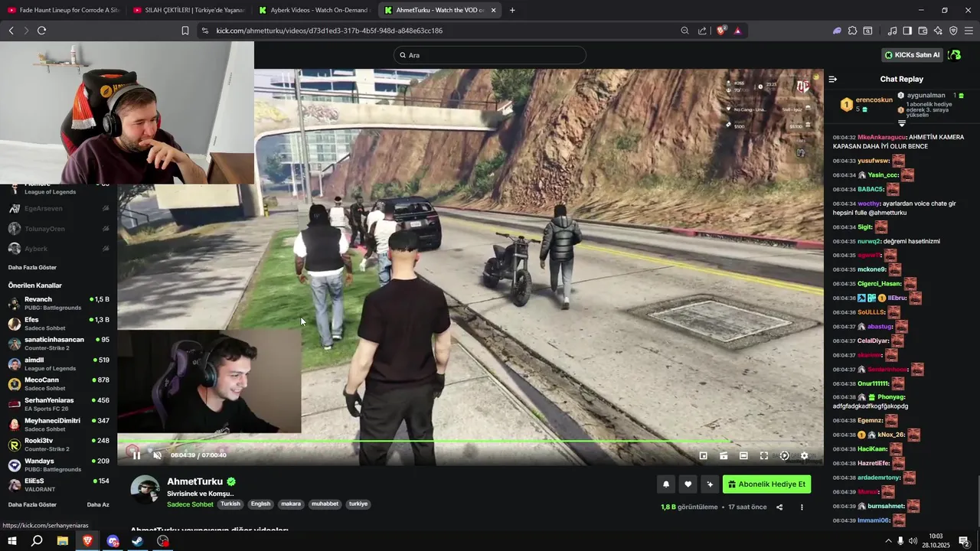Open File Explorer from taskbar
Screen dimensions: 980x551
point(62,541)
